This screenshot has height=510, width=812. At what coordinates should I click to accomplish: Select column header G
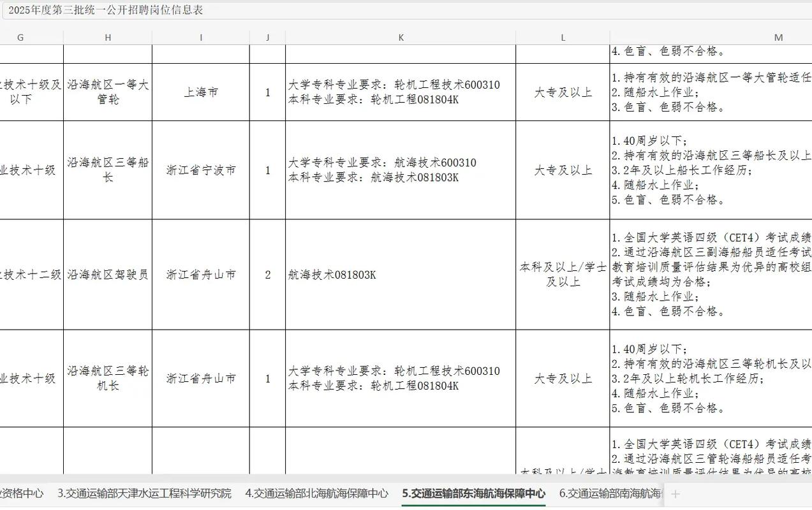coord(20,36)
